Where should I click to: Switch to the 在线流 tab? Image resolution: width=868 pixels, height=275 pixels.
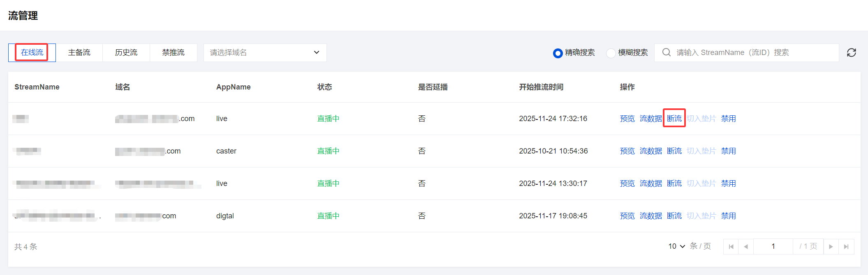(x=32, y=53)
